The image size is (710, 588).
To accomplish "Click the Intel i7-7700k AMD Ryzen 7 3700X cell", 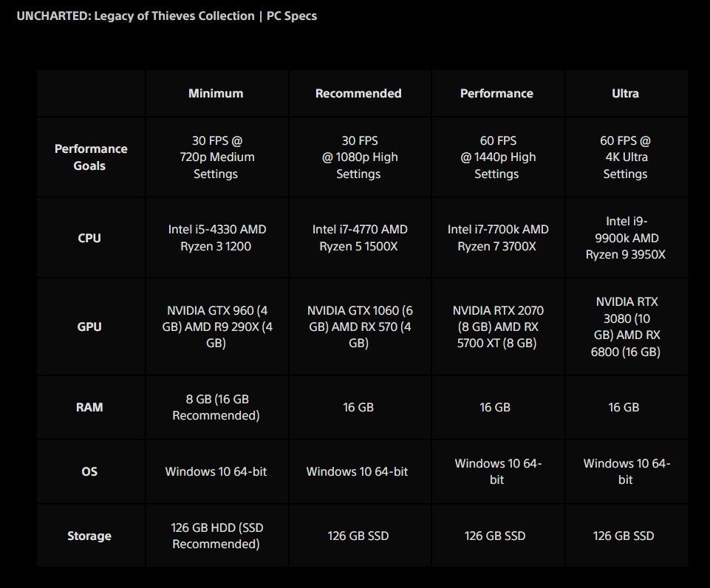I will (x=497, y=238).
